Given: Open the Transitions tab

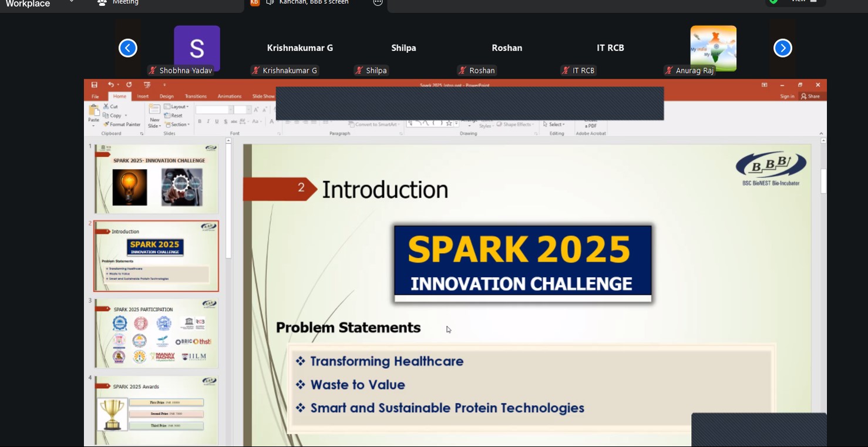Looking at the screenshot, I should (196, 96).
